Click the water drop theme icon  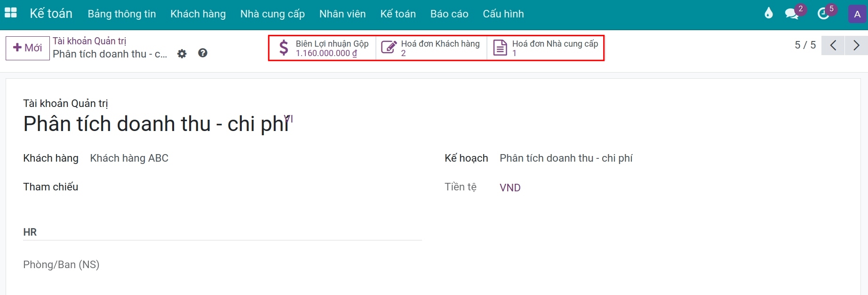(769, 13)
